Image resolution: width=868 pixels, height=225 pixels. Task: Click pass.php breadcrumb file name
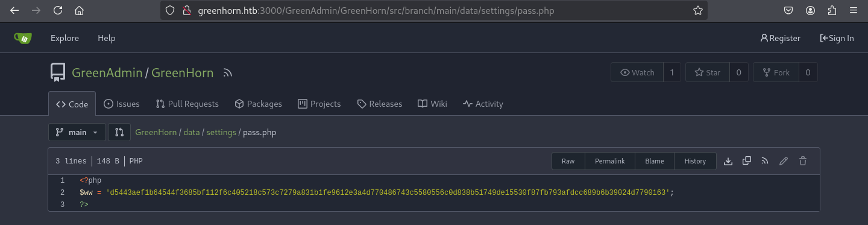[x=259, y=132]
